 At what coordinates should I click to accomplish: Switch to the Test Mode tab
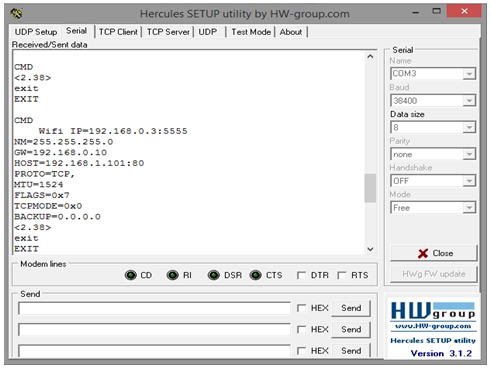251,32
